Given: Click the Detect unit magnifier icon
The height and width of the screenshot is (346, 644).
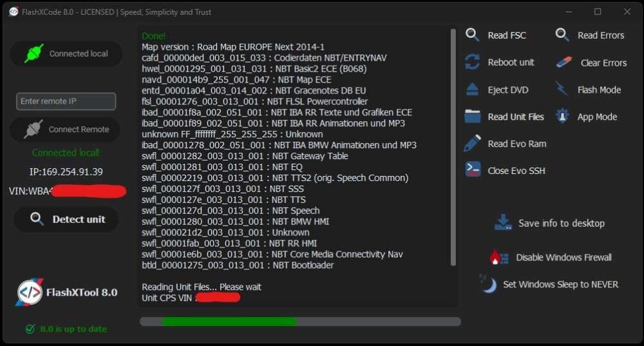Looking at the screenshot, I should [x=37, y=218].
